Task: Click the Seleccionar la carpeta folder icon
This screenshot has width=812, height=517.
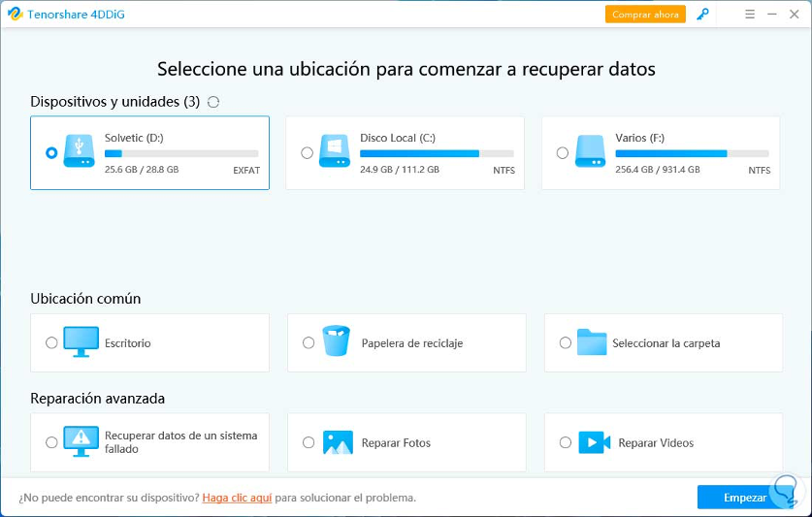Action: coord(591,342)
